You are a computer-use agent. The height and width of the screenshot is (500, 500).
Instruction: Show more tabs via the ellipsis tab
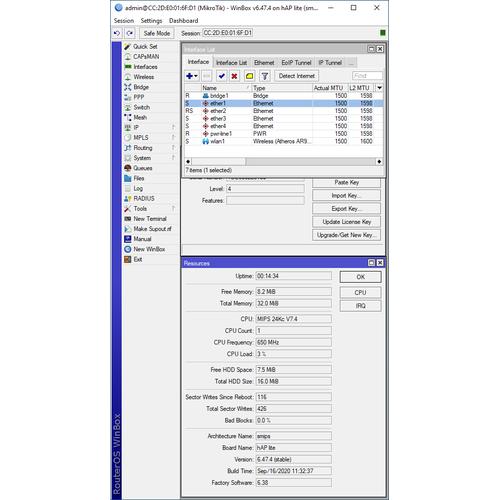(351, 63)
